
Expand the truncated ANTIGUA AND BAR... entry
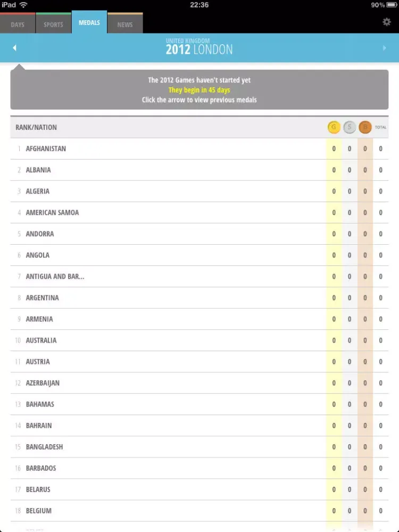55,276
